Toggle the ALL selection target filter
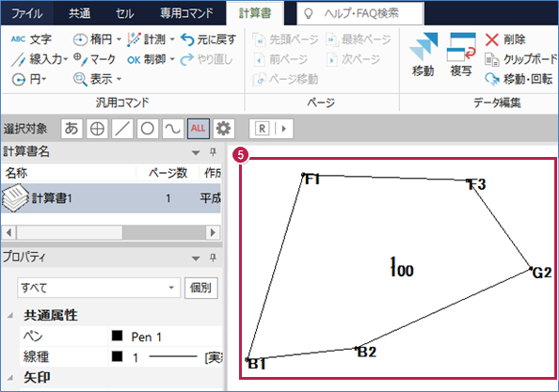Screen dimensions: 559x392 pos(199,128)
